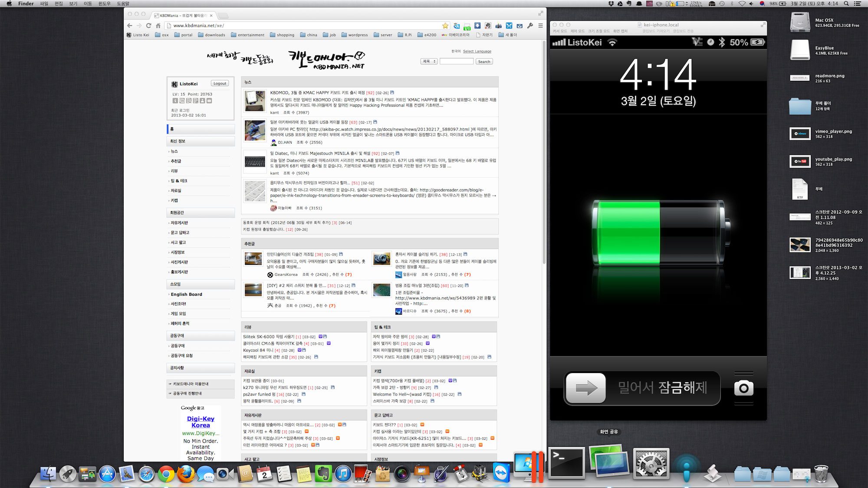Screen dimensions: 868x488
Task: Open the Digi-Key Korea ad link
Action: [201, 422]
